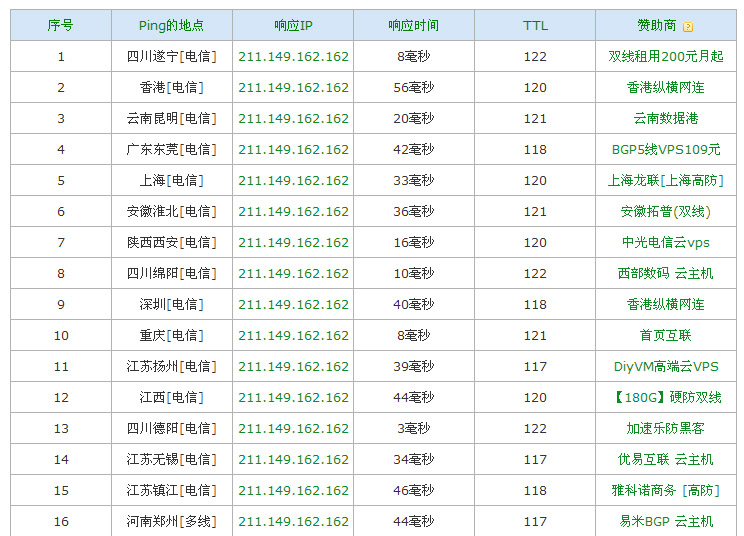Viewport: 744px width, 536px height.
Task: Open the 首页互联 sponsor link
Action: click(x=665, y=336)
